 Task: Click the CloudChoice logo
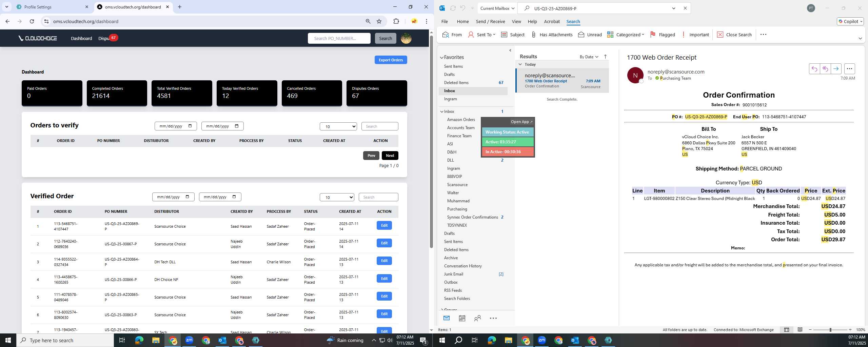coord(38,38)
